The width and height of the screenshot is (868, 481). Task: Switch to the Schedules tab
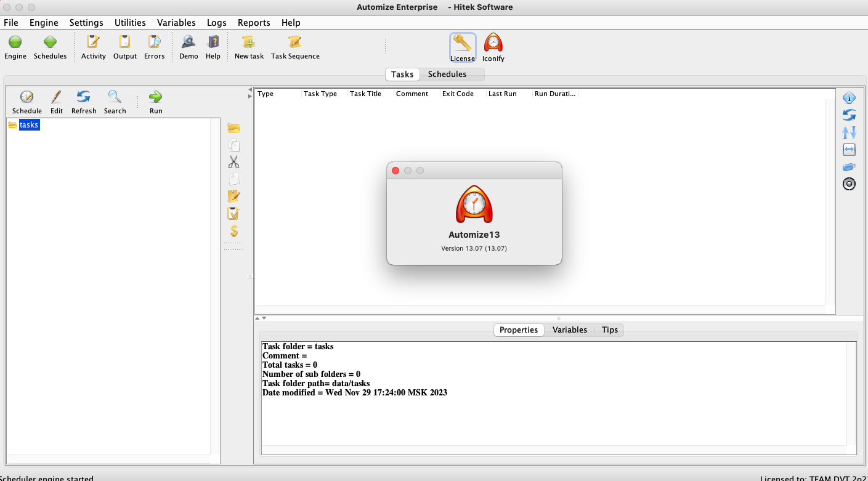coord(447,75)
